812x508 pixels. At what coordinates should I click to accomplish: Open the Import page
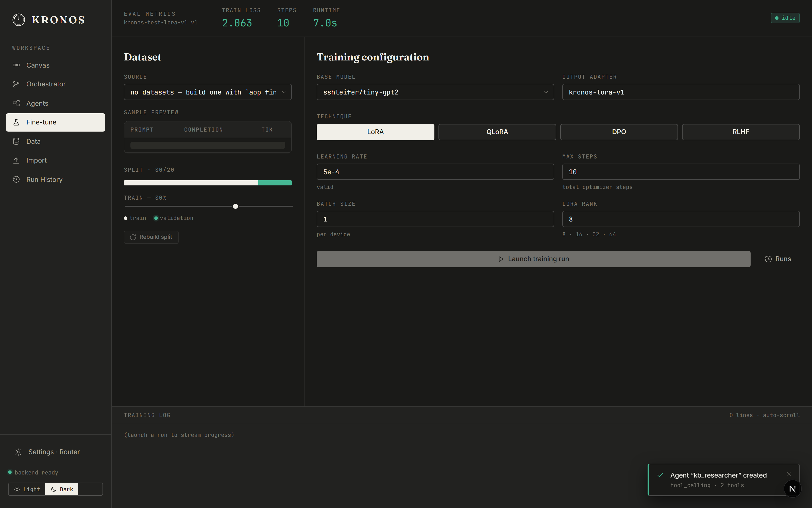(x=55, y=160)
